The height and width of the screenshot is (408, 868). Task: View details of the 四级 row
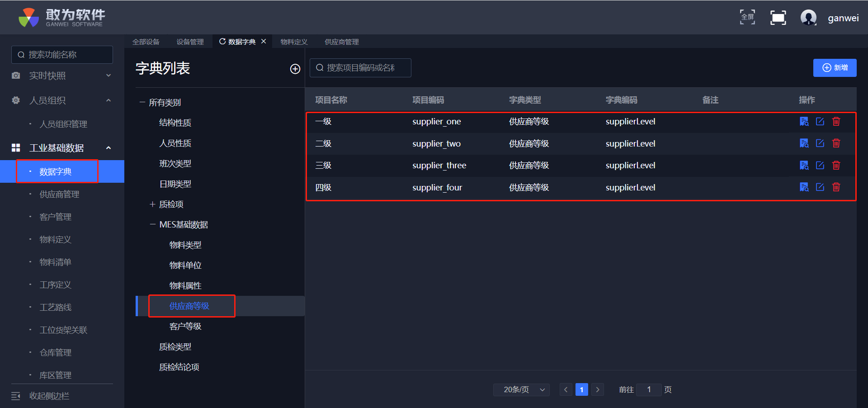click(804, 187)
